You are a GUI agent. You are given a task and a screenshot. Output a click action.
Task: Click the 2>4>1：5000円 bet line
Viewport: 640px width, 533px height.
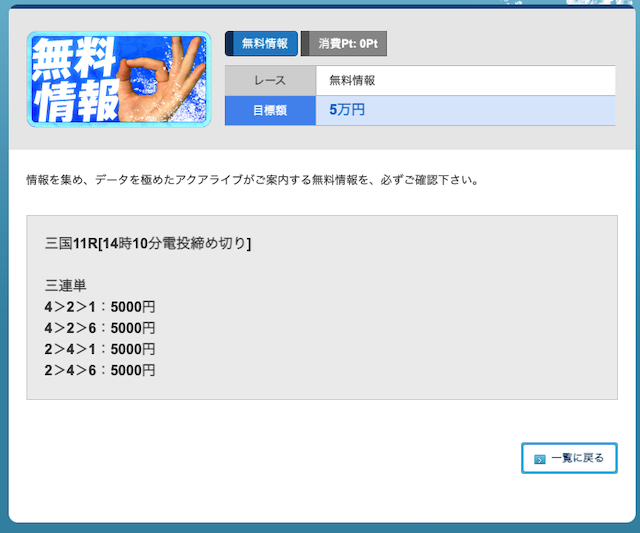[x=100, y=349]
